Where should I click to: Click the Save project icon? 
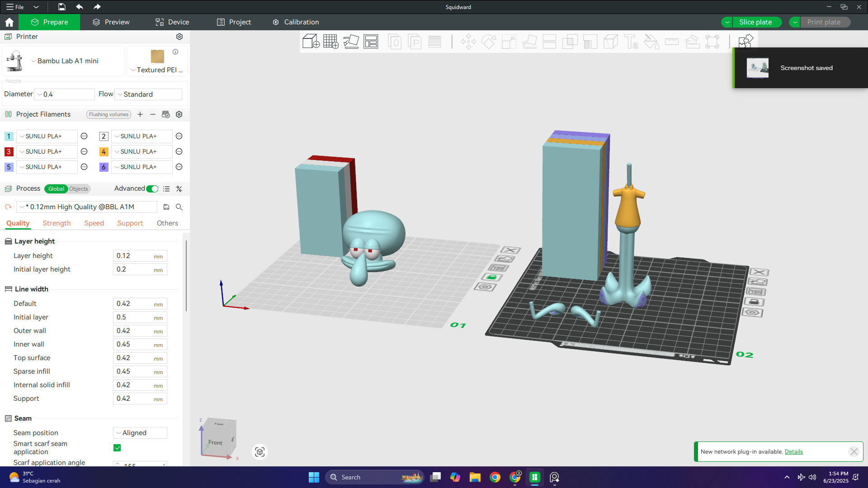coord(62,7)
